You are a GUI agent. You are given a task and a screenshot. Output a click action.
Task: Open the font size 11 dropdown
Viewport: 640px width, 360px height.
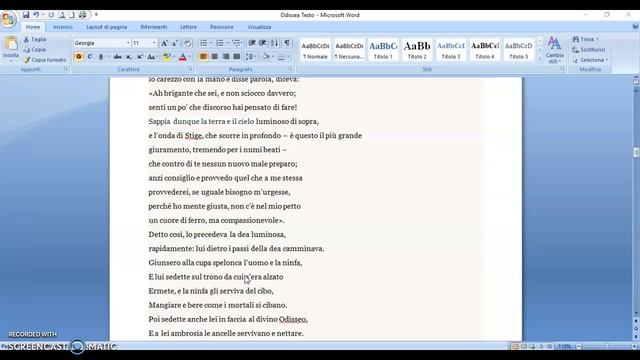point(154,43)
